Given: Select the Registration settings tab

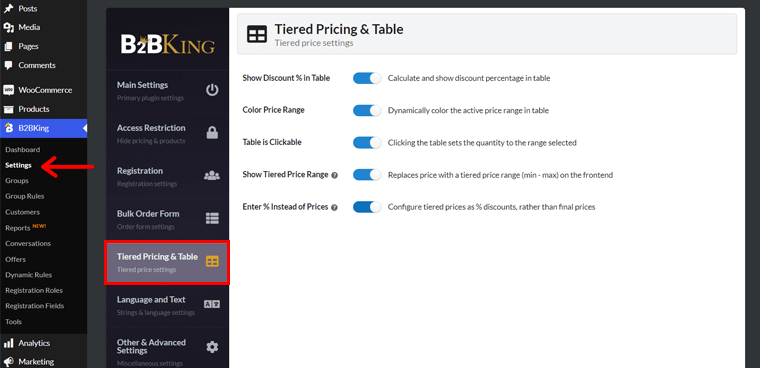Looking at the screenshot, I should [x=168, y=176].
